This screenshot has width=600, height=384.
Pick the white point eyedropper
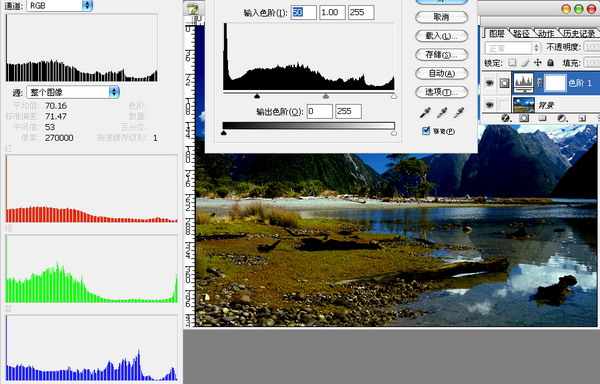(459, 112)
